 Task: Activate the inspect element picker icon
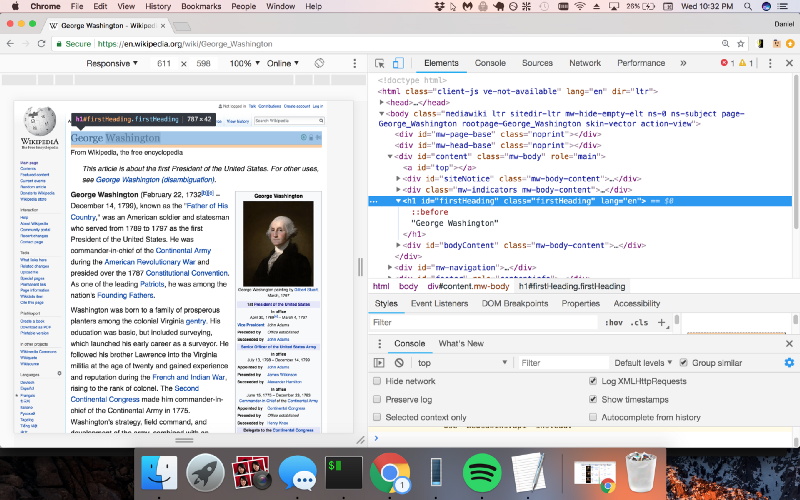(380, 63)
